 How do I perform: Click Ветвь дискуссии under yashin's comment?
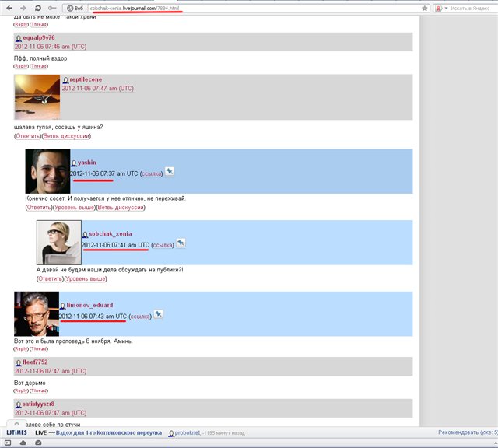coord(121,208)
